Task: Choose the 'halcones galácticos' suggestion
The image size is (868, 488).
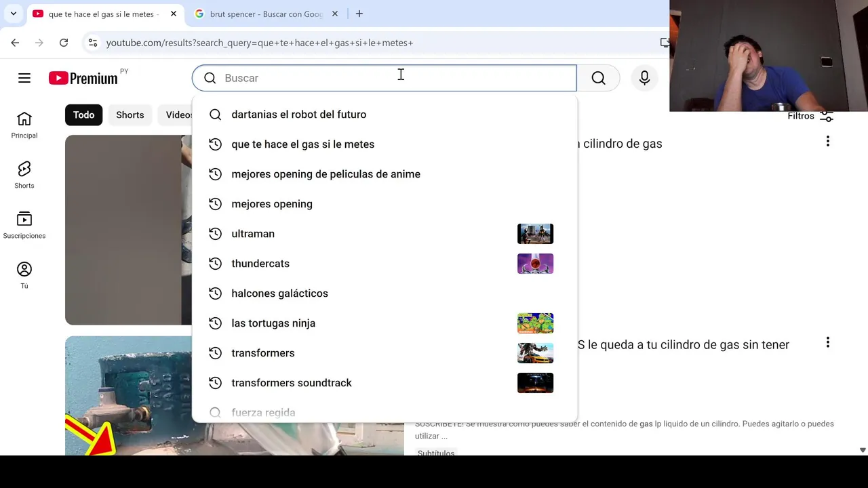Action: point(384,293)
